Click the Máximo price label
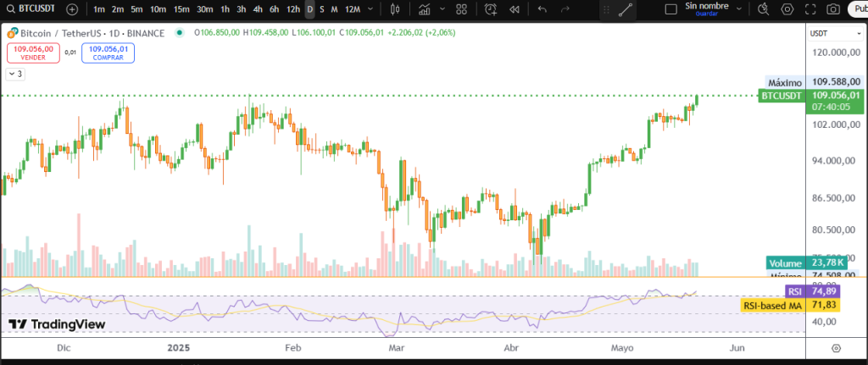The height and width of the screenshot is (365, 868). coord(786,82)
